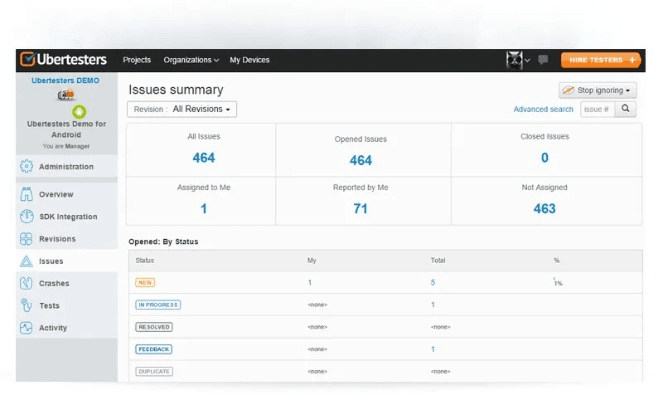Expand the user avatar menu

tap(518, 60)
